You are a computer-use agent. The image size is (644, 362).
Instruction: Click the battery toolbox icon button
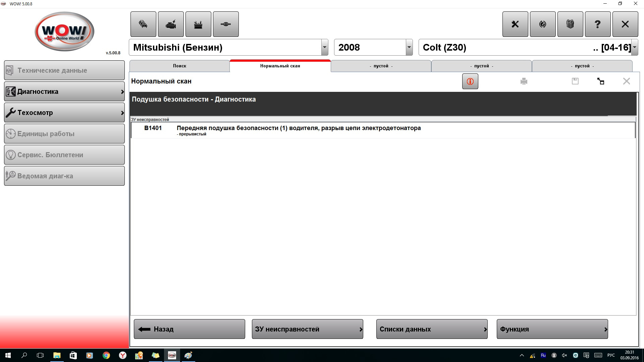point(198,24)
